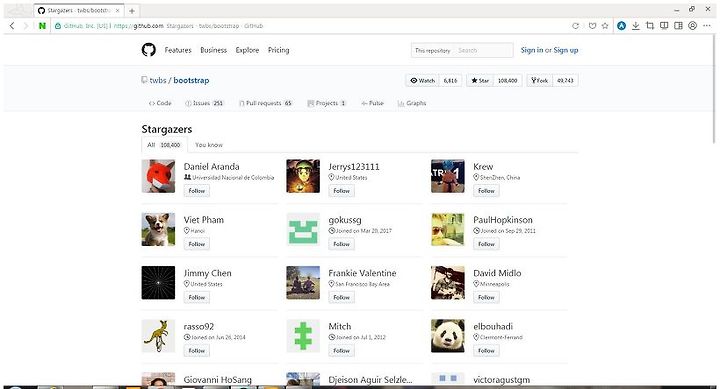Click the heart shield icon in address bar
The image size is (720, 389).
[592, 26]
